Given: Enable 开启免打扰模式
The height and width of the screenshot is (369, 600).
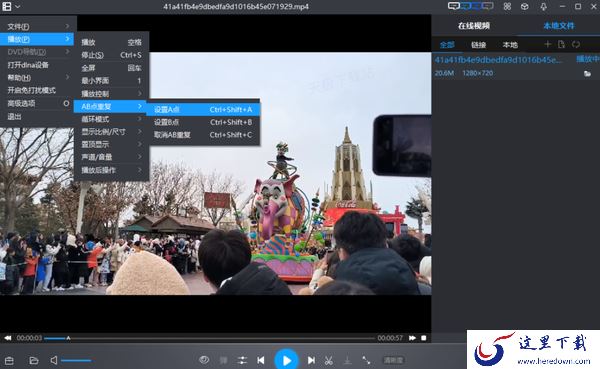Looking at the screenshot, I should pos(32,90).
